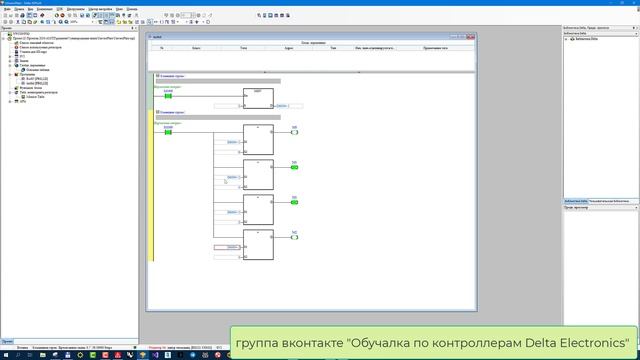Select the green contact in the first network

point(168,96)
